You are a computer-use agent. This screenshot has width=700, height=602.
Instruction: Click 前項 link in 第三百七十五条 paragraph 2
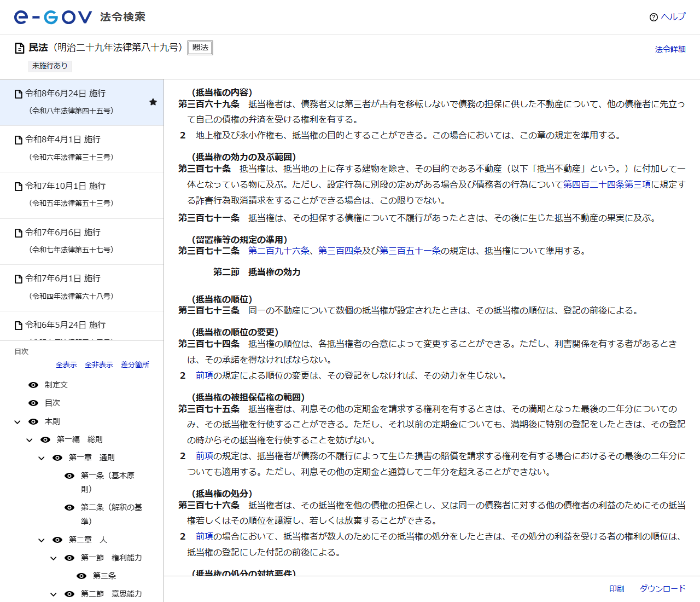(205, 456)
